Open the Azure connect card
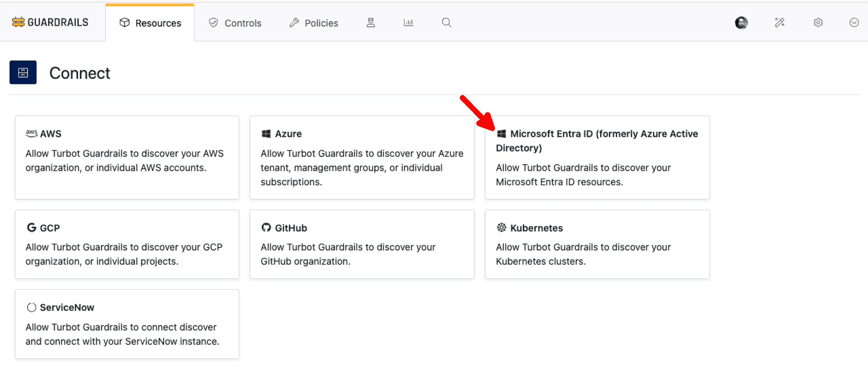 click(x=362, y=157)
